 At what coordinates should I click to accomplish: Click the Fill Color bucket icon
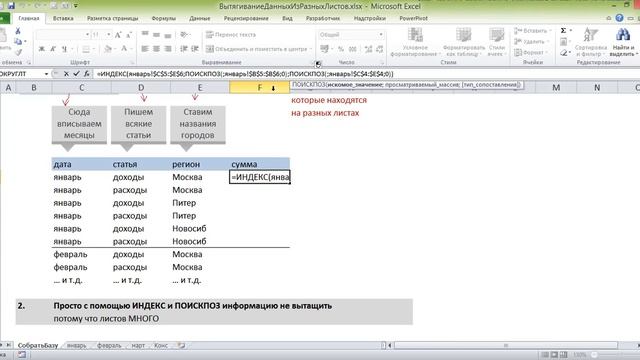point(108,49)
